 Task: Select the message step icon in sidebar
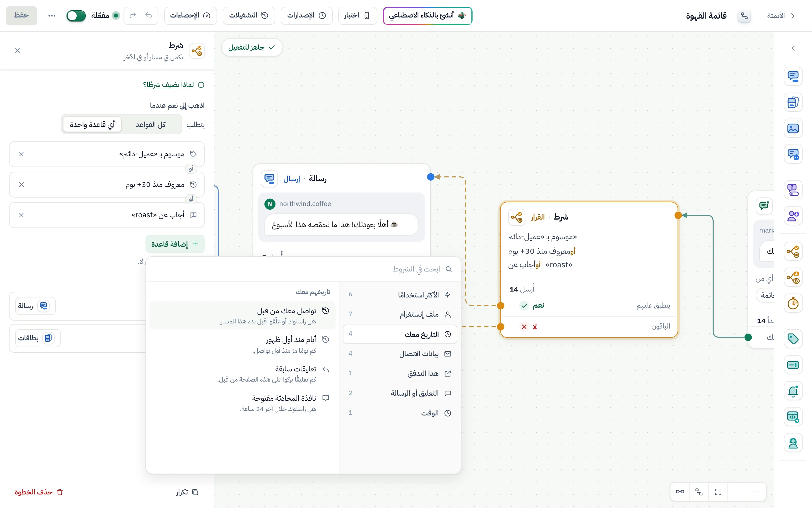793,76
